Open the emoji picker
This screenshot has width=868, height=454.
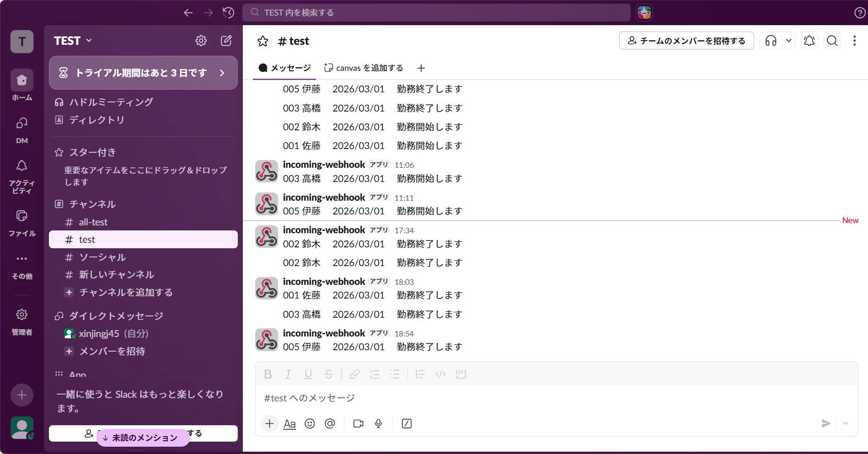310,424
